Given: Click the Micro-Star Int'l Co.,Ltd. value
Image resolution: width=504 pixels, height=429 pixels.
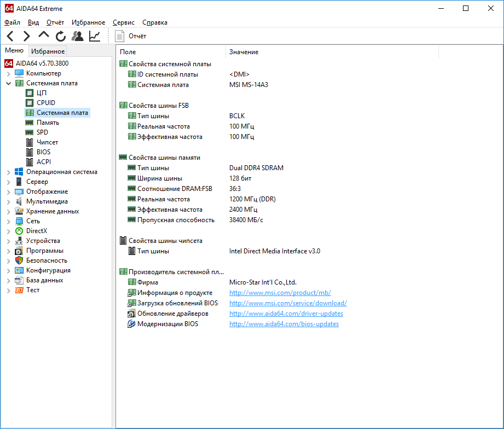Looking at the screenshot, I should (263, 282).
